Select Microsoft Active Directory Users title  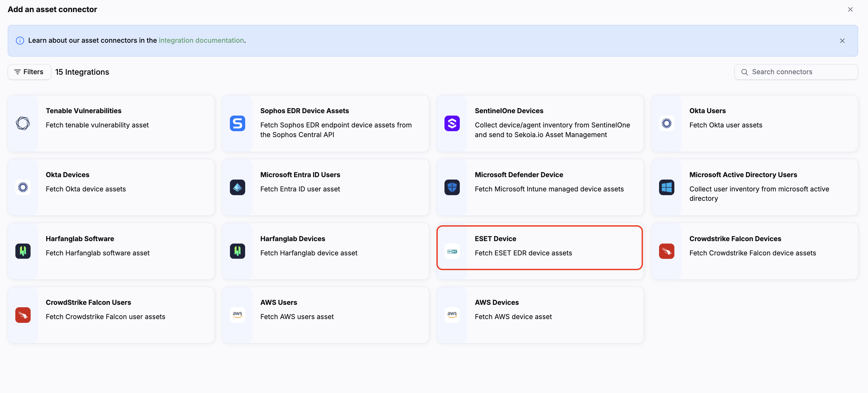[x=743, y=175]
